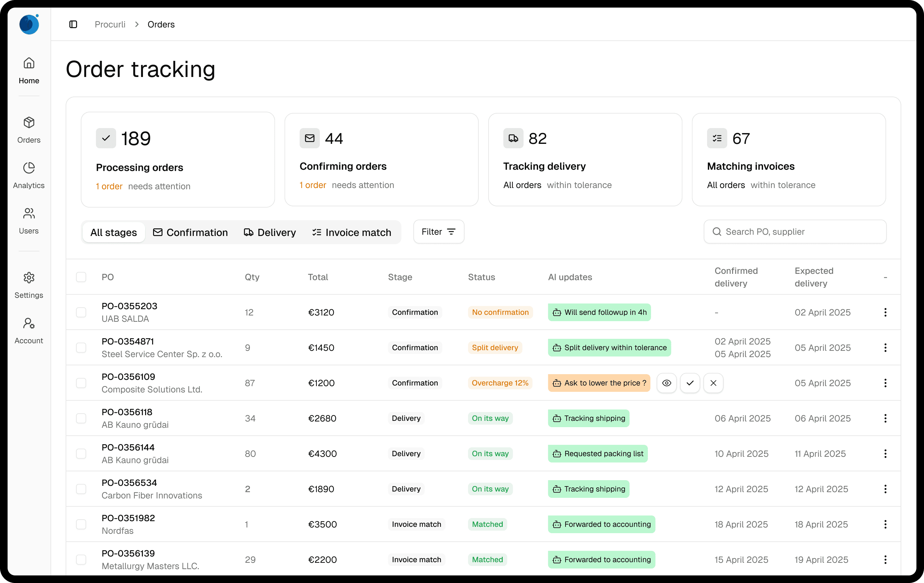
Task: Click the Search PO, supplier field
Action: [x=794, y=231]
